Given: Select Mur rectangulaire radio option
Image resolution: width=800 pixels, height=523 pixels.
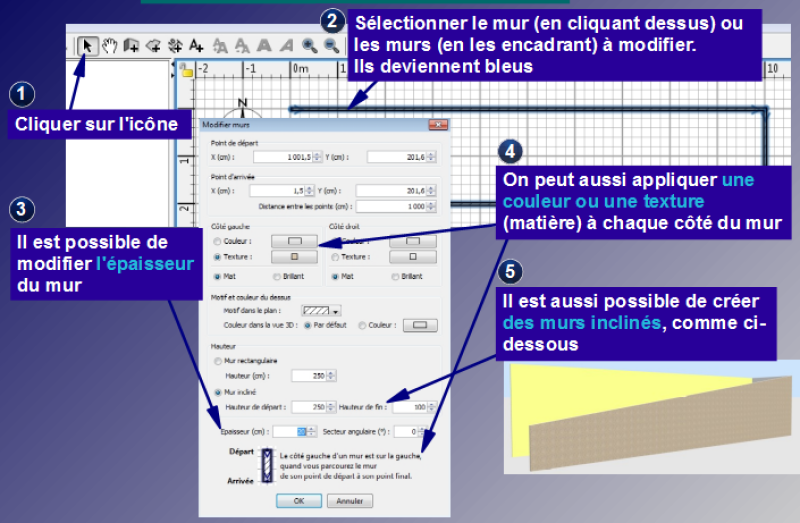Looking at the screenshot, I should [217, 359].
